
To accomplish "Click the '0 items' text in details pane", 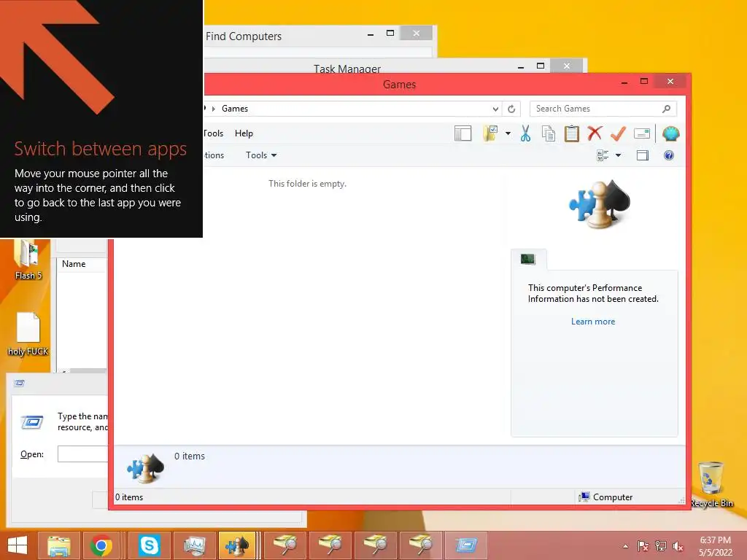I will [190, 456].
